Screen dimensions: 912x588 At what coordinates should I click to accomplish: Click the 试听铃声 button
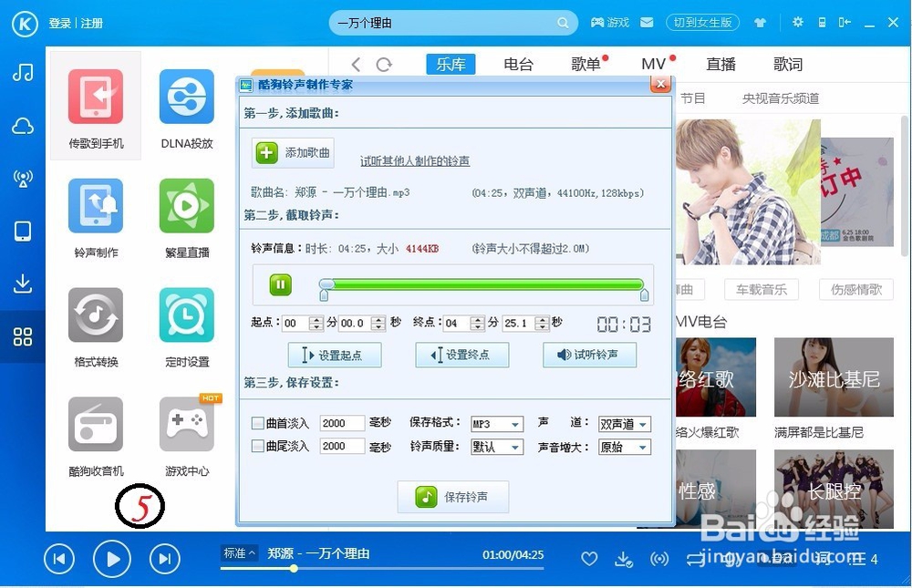pyautogui.click(x=589, y=355)
